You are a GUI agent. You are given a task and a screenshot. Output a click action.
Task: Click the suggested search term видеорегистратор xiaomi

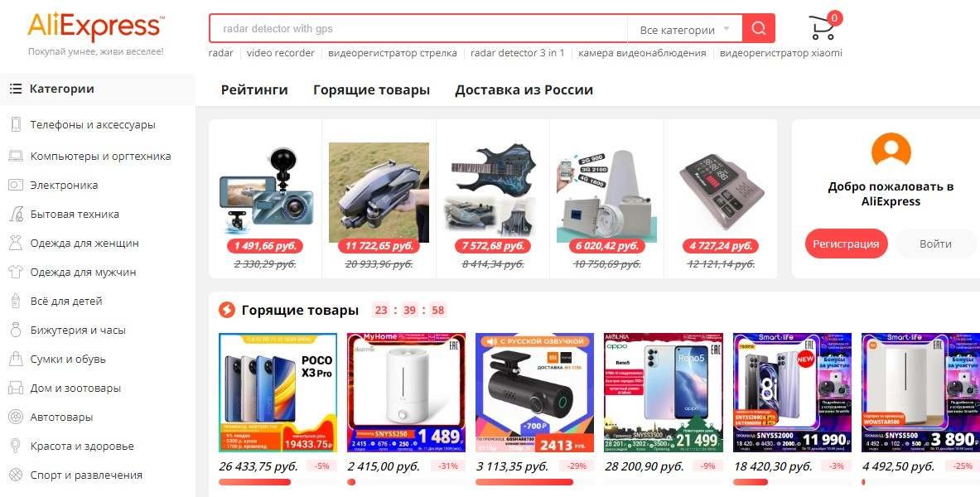click(780, 53)
